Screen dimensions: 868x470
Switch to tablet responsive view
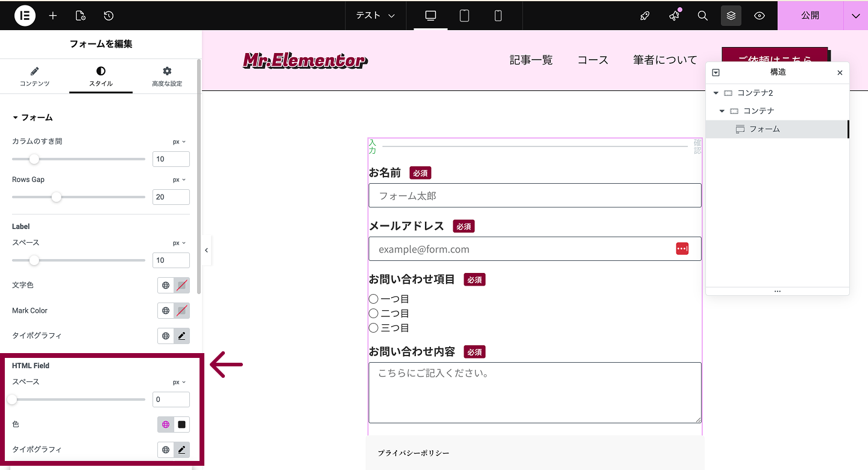tap(464, 16)
